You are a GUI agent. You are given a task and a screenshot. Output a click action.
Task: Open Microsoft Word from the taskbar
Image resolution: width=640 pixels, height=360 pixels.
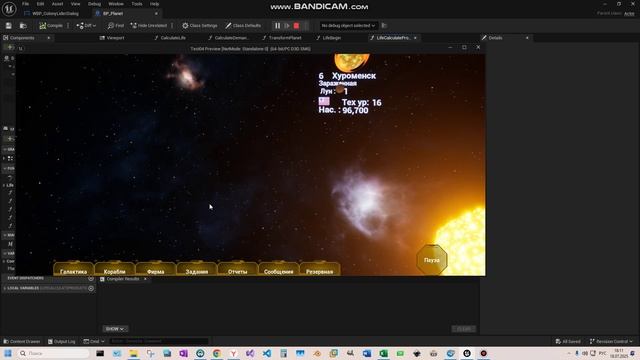(367, 353)
